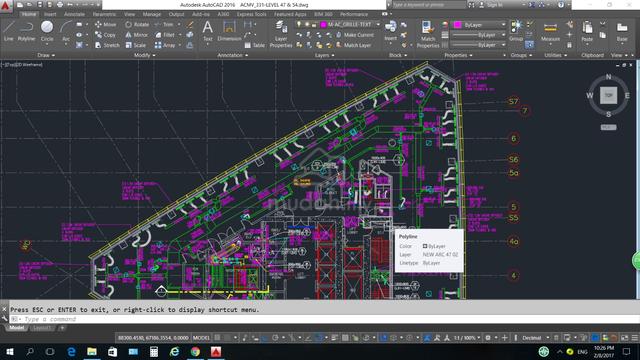Open the Express Tools tab
The height and width of the screenshot is (360, 640).
pyautogui.click(x=251, y=14)
